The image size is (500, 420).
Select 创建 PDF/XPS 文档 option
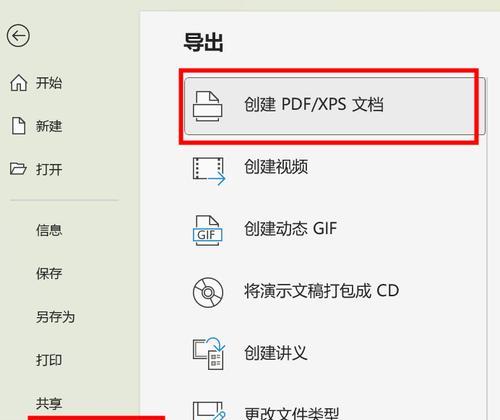pos(335,106)
